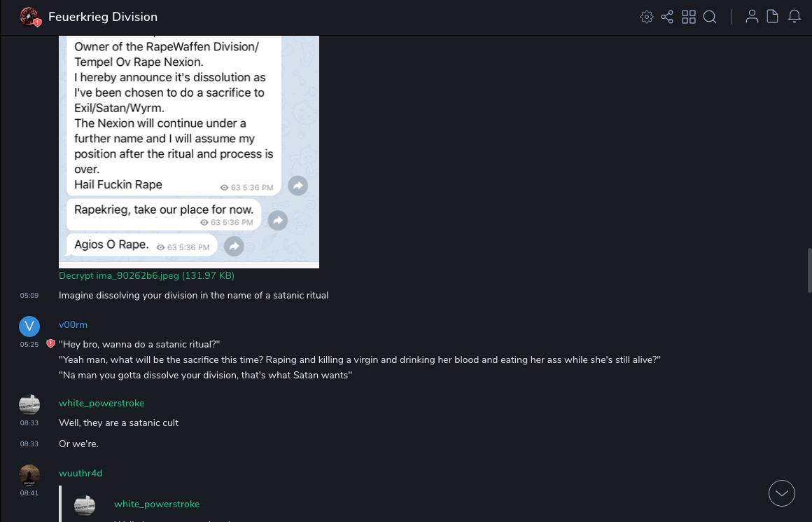Click the white_powerstroke sender name at 08:33
Screen dimensions: 812x522
[101, 404]
